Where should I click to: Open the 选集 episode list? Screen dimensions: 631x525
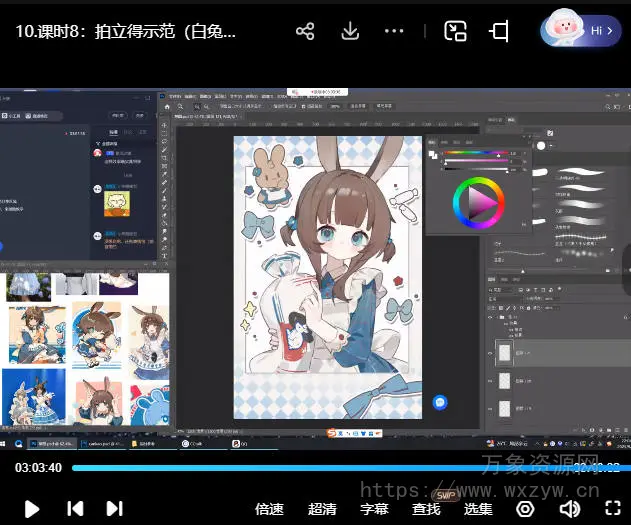click(478, 509)
